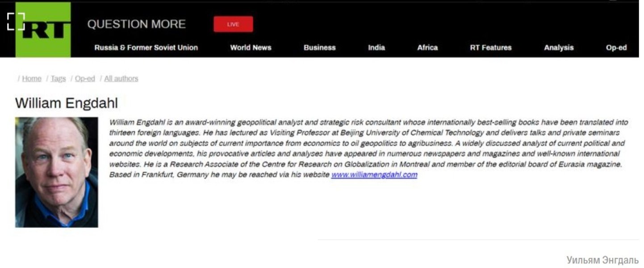644x268 pixels.
Task: Select India in the navigation bar
Action: (376, 48)
